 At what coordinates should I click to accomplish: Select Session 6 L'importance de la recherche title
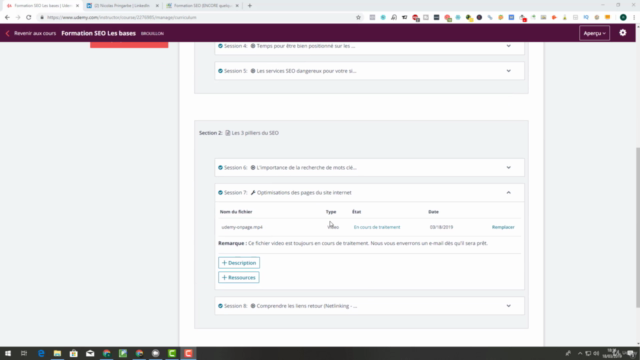click(x=306, y=168)
